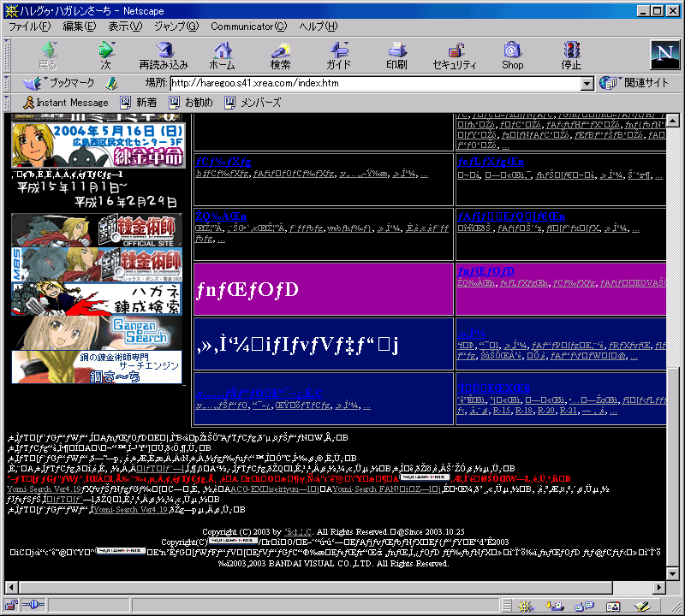The image size is (685, 616).
Task: Open Navigator from the component bar
Action: (x=526, y=606)
